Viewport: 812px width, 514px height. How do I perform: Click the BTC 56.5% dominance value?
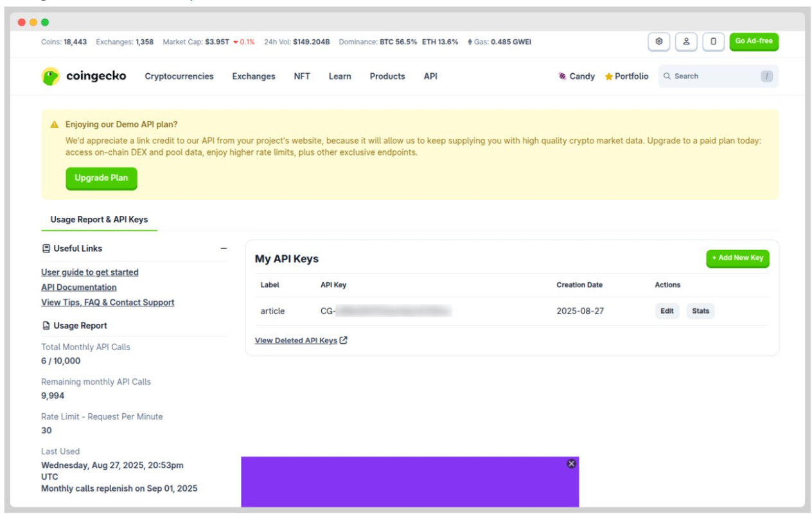(398, 42)
